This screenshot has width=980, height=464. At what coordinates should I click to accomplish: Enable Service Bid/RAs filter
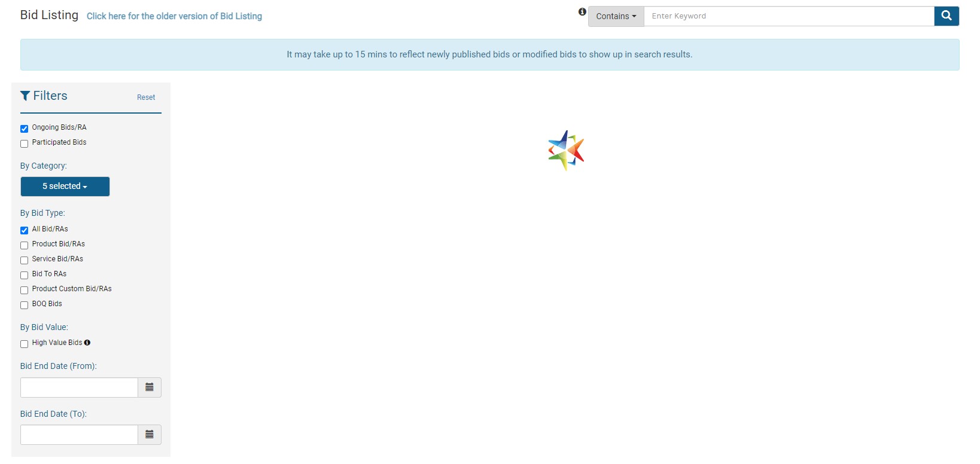pos(25,260)
